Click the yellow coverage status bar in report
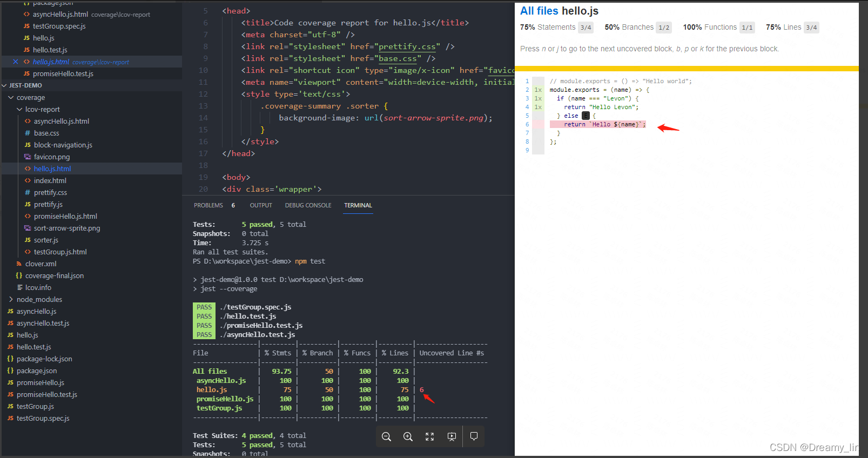The height and width of the screenshot is (458, 868). (687, 69)
